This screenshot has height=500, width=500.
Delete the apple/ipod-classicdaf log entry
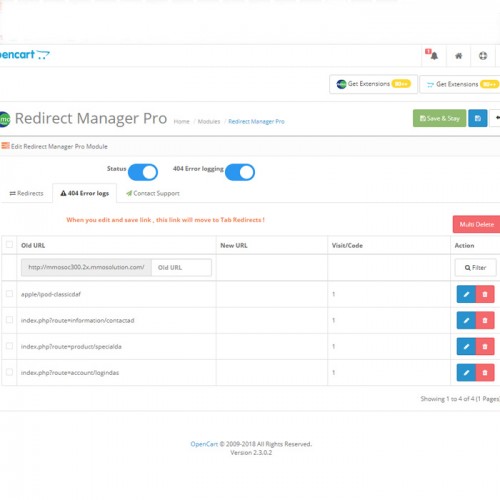(485, 294)
